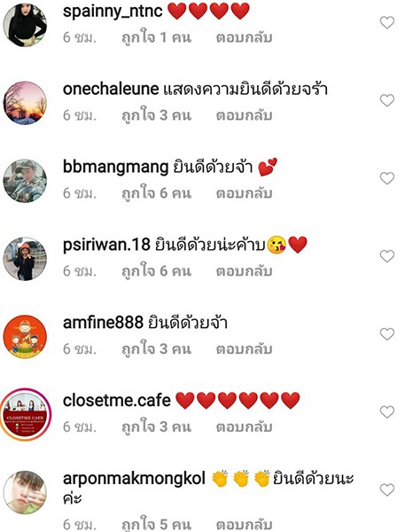Show the 5 likes on arponmakmongkol's comment
This screenshot has width=405, height=532.
coord(156,525)
